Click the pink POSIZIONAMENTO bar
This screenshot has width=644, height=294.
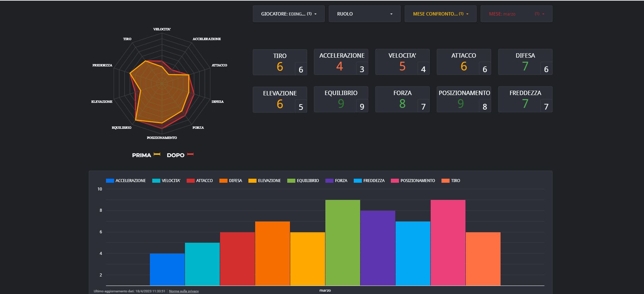pyautogui.click(x=448, y=243)
